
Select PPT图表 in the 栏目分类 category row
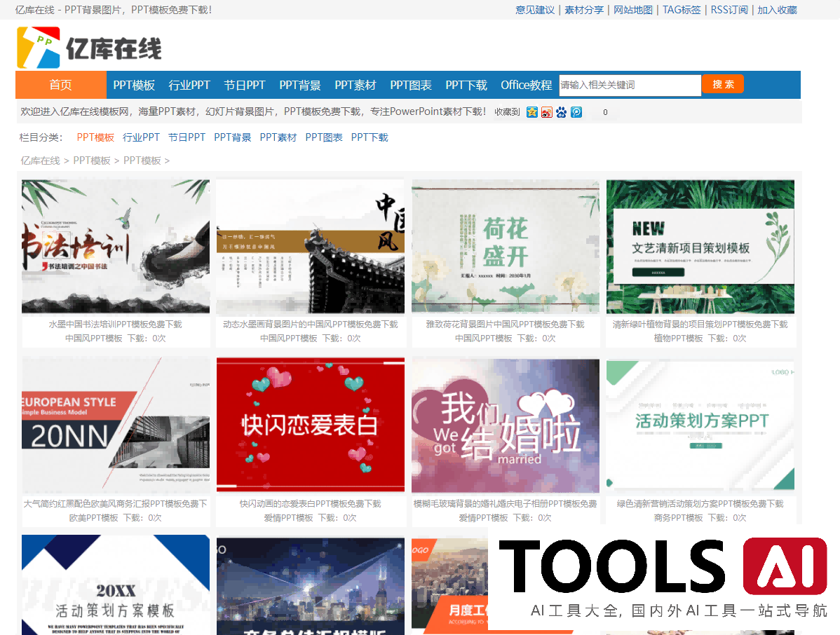pyautogui.click(x=324, y=137)
